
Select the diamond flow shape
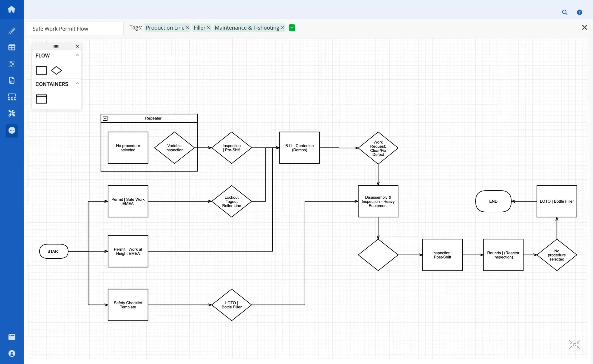[57, 70]
